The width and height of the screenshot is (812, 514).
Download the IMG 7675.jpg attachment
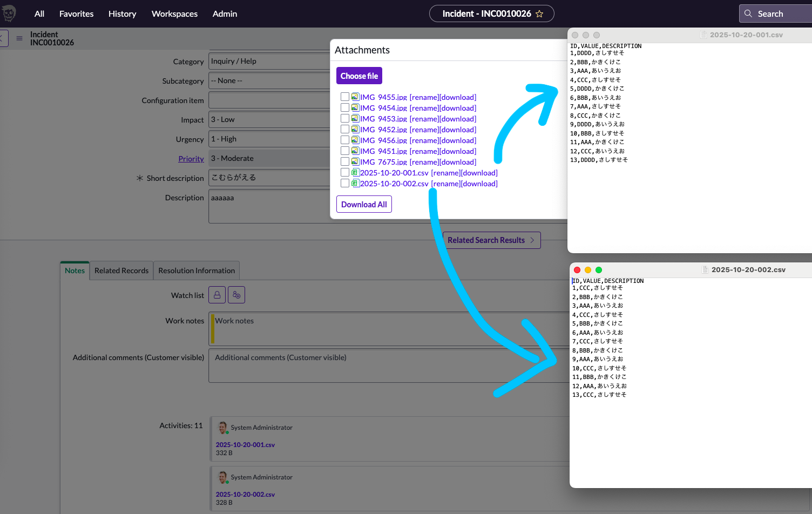point(458,162)
